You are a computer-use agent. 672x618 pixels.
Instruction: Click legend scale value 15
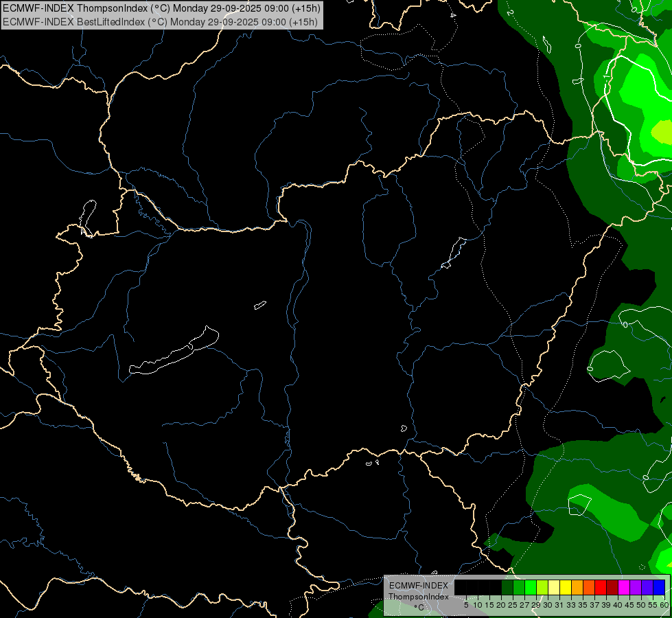(x=490, y=605)
